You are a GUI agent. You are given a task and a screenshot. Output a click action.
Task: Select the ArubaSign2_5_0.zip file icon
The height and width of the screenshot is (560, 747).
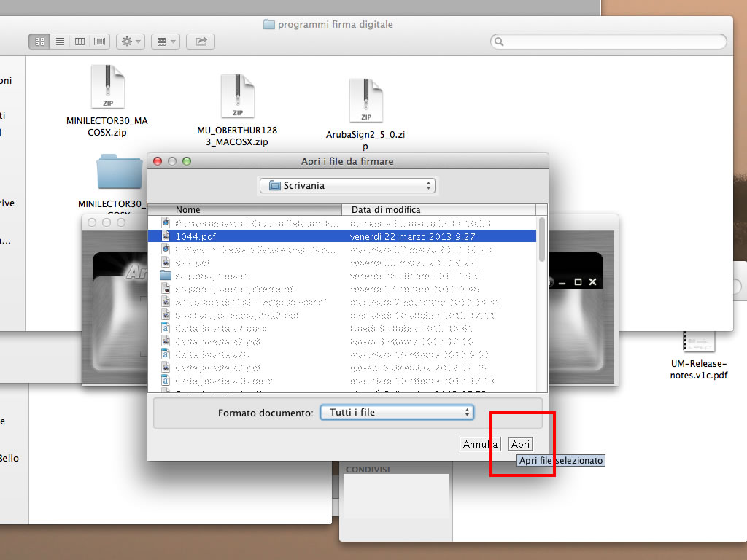[365, 101]
